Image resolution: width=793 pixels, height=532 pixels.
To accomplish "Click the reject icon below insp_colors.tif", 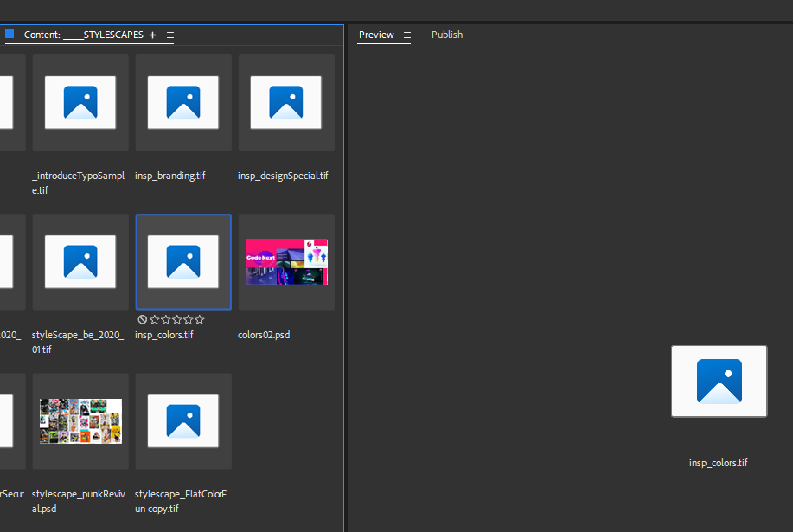I will 143,319.
